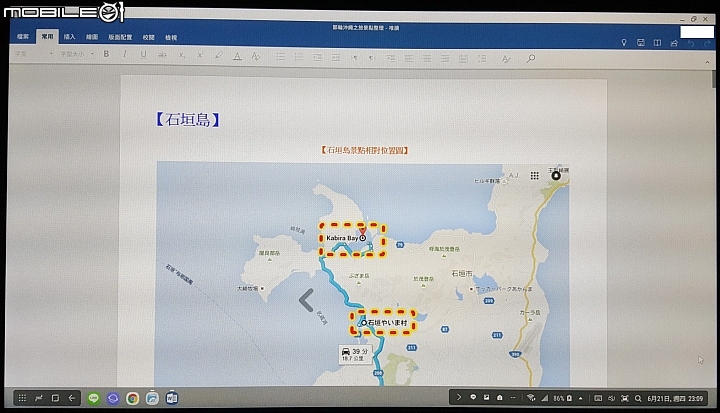Click the vertical scrollbar thumb
Screen dimensions: 720x413
click(713, 79)
